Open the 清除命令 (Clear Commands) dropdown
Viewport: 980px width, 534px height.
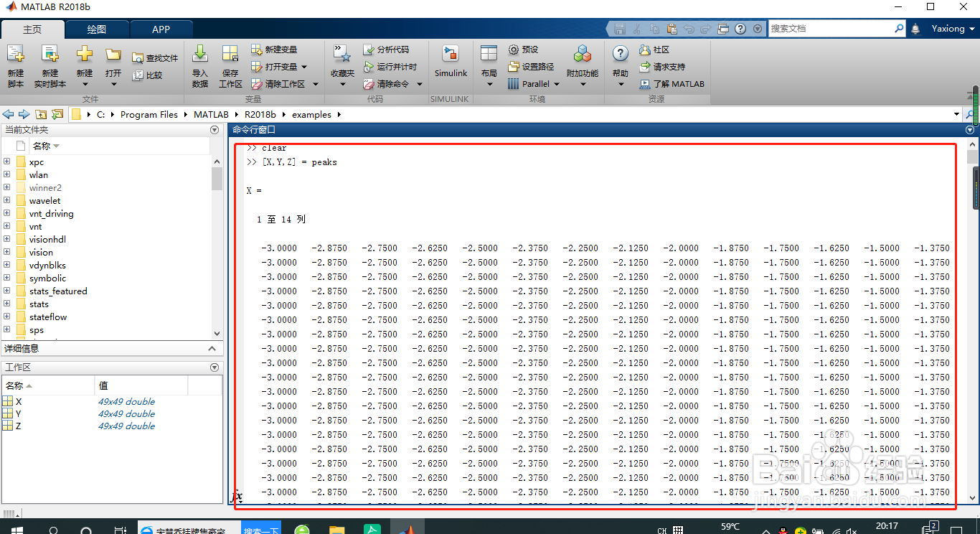[x=418, y=84]
